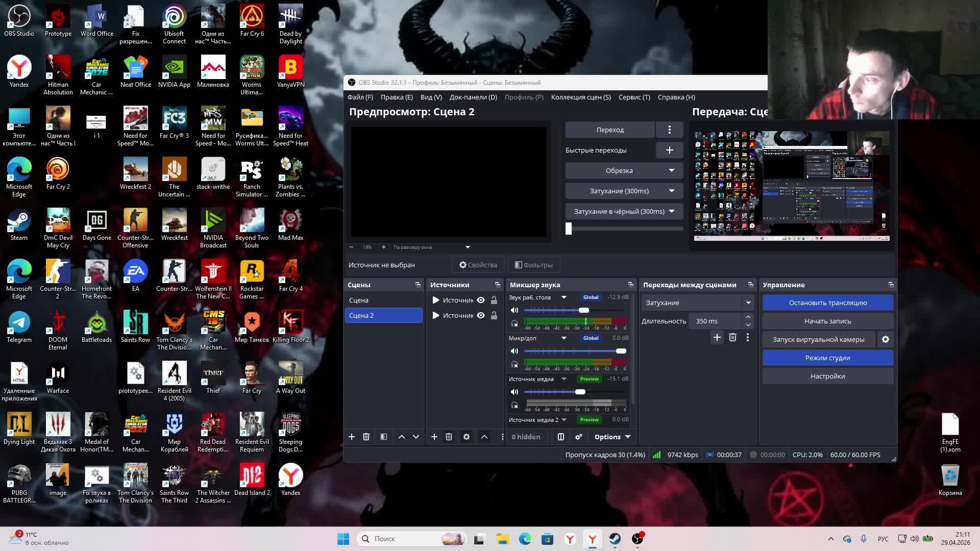Add a new scene with plus icon
980x551 pixels.
point(352,437)
